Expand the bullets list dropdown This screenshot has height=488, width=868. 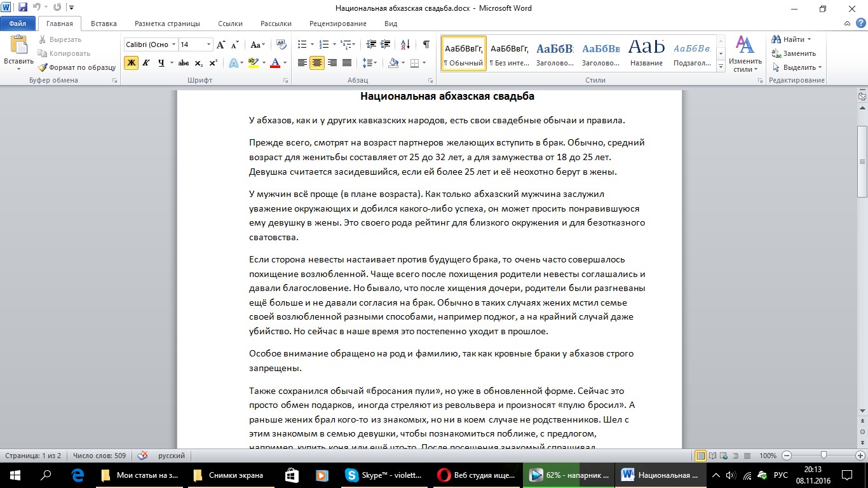pos(311,44)
